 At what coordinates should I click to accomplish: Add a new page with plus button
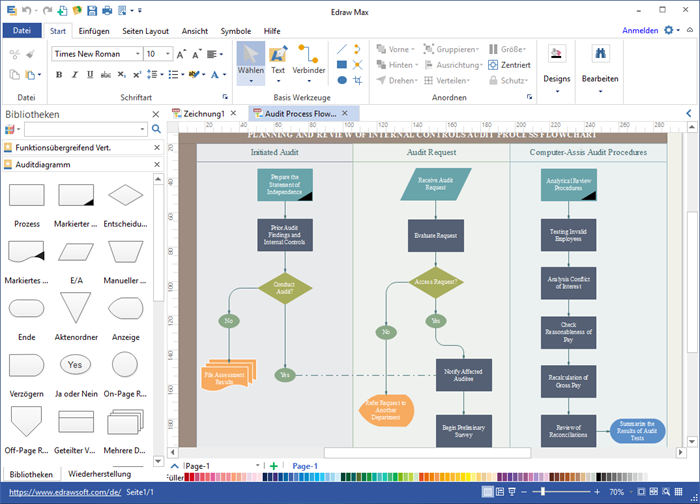274,466
